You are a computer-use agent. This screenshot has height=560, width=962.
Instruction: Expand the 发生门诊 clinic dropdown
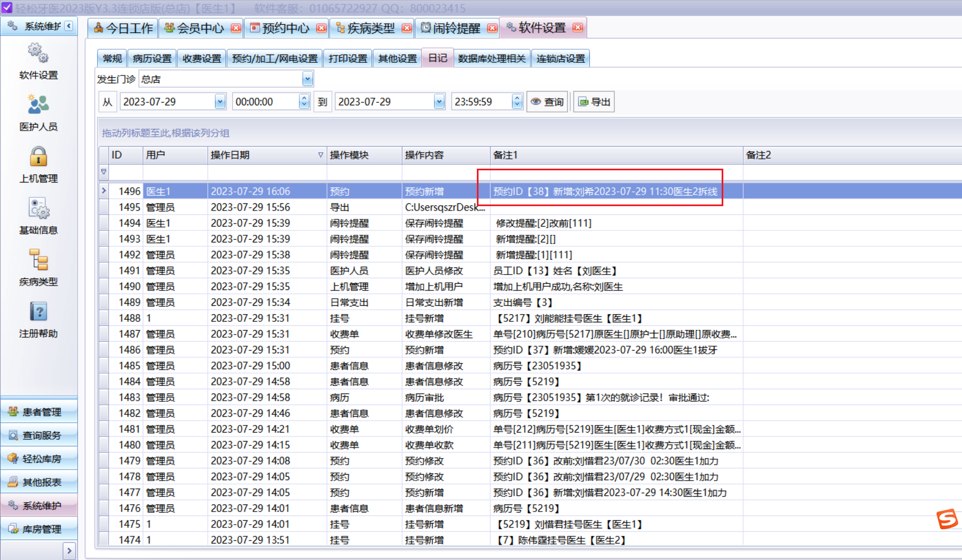pos(308,79)
